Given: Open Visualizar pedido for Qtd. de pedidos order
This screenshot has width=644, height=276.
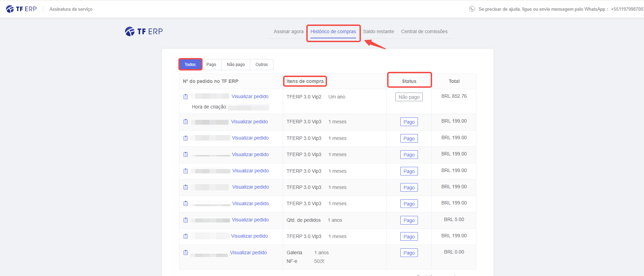Looking at the screenshot, I should 250,220.
